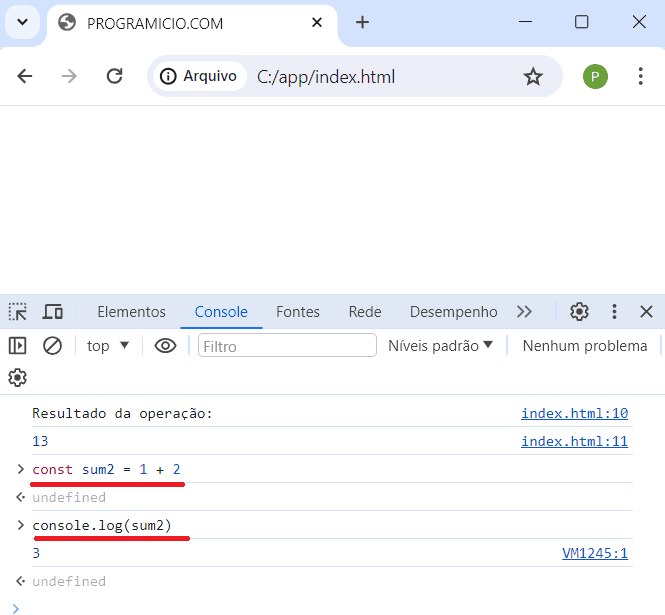Open Chrome's three-dot menu
This screenshot has width=665, height=615.
coord(640,76)
